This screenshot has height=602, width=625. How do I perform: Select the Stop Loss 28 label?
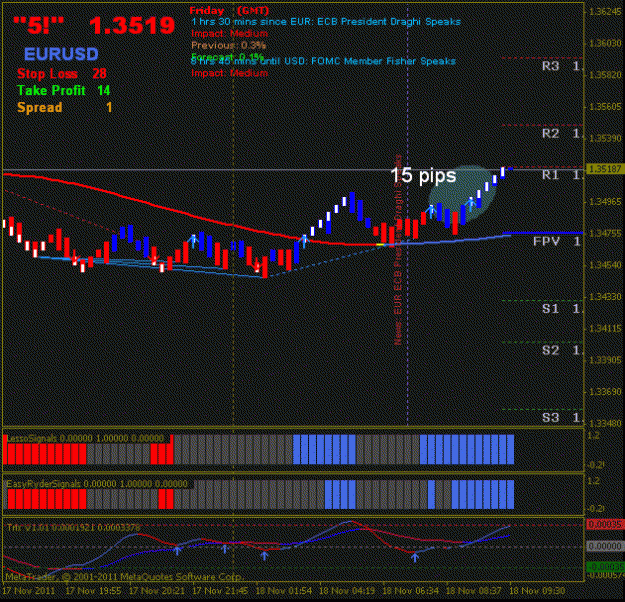(x=62, y=73)
